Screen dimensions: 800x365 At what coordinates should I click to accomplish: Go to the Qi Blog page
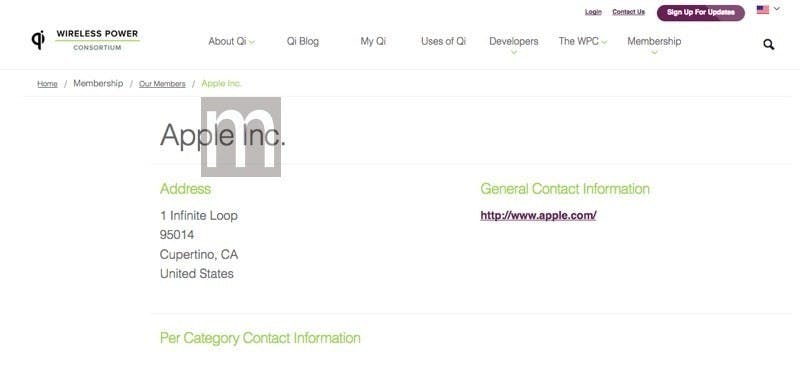click(x=303, y=42)
